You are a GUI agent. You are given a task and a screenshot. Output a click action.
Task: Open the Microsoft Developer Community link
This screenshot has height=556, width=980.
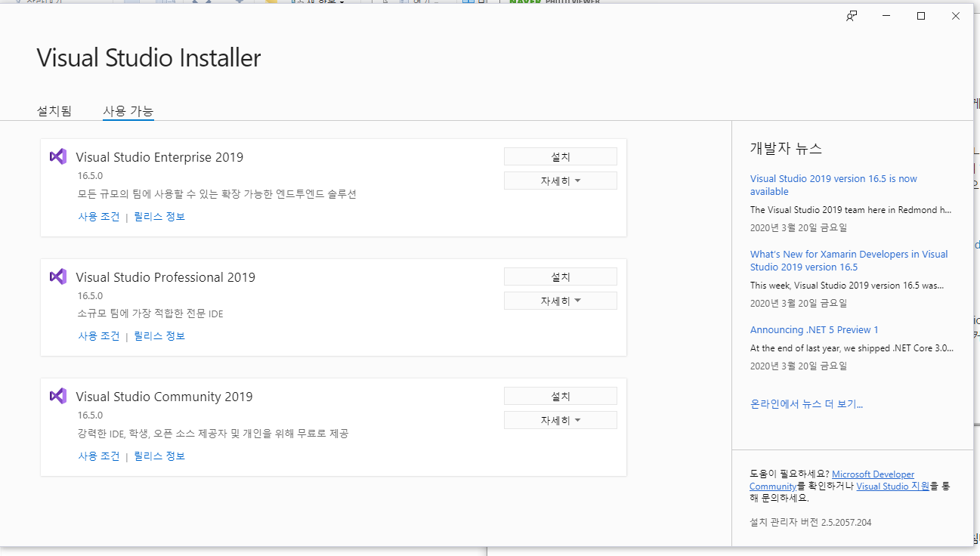(873, 474)
